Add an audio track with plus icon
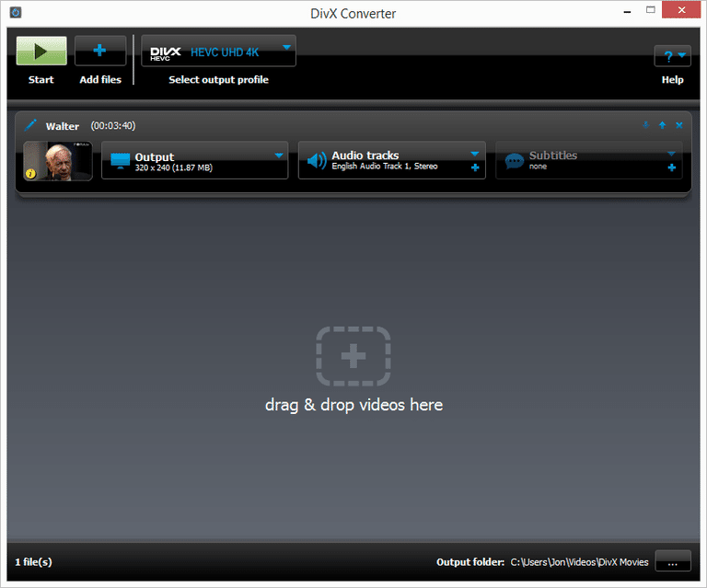Viewport: 707px width, 588px height. [475, 167]
